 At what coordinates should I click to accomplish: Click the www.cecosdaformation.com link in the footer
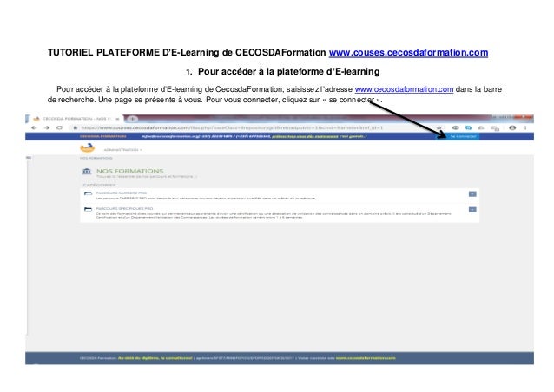coord(366,358)
